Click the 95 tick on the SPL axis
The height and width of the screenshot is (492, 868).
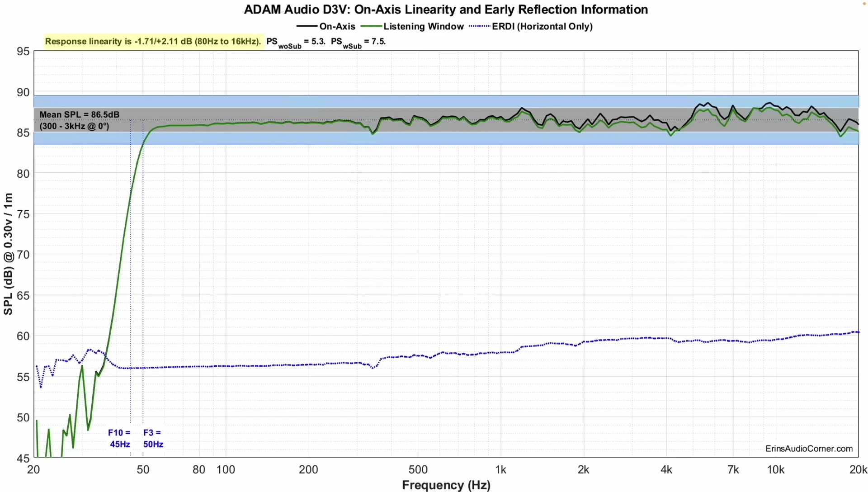tap(23, 51)
